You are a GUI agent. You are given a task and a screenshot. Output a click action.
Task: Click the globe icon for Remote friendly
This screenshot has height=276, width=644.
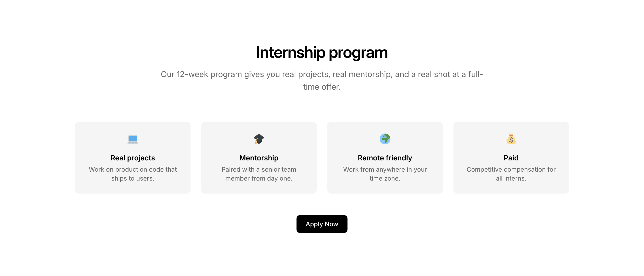385,139
